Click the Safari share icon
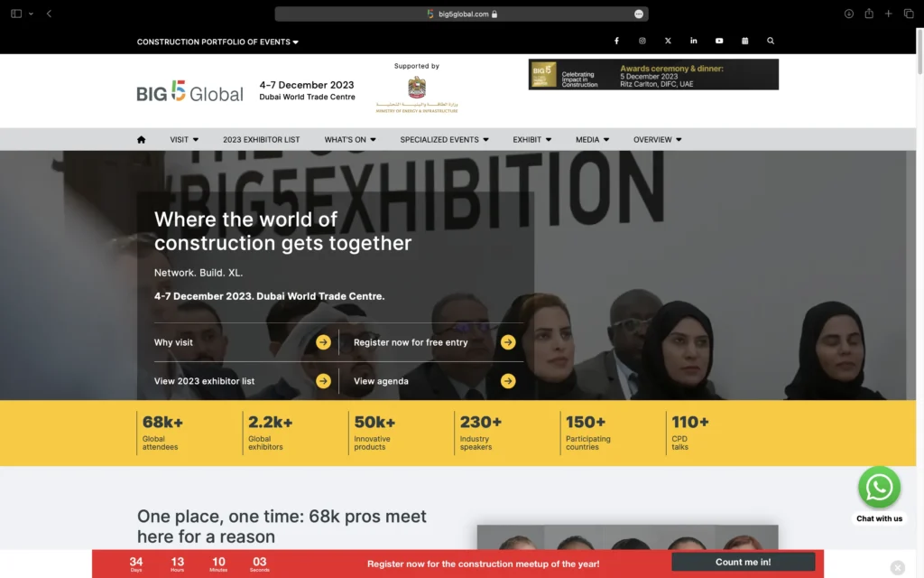924x578 pixels. [x=869, y=13]
